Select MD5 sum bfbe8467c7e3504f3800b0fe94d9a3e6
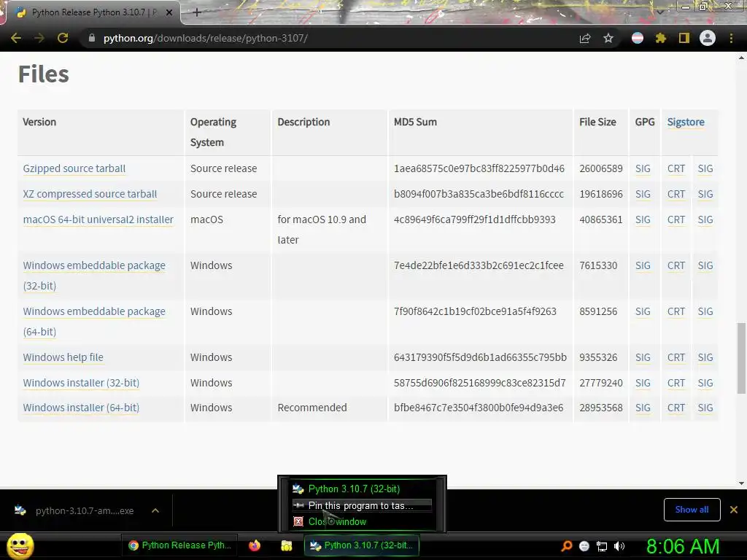The width and height of the screenshot is (747, 560). tap(479, 408)
